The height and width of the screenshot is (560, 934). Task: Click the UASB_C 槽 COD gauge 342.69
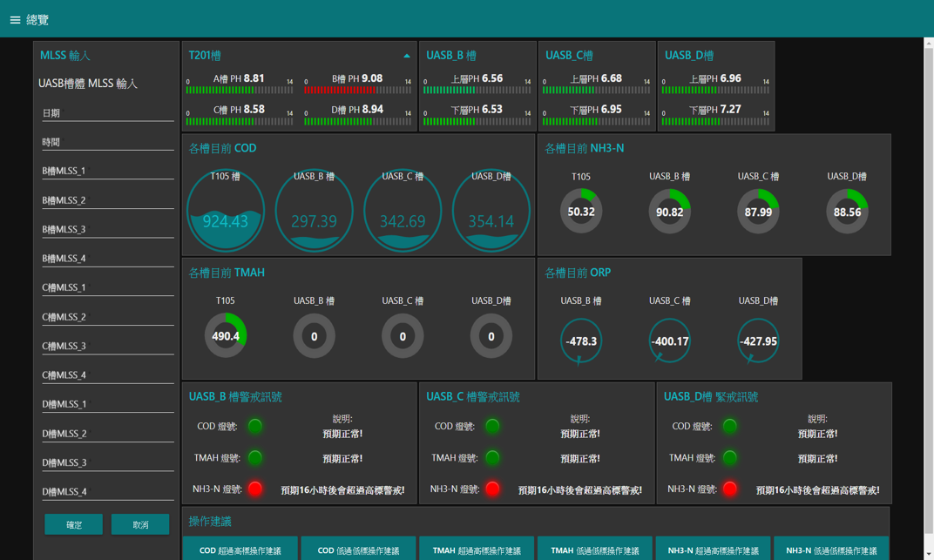click(403, 211)
